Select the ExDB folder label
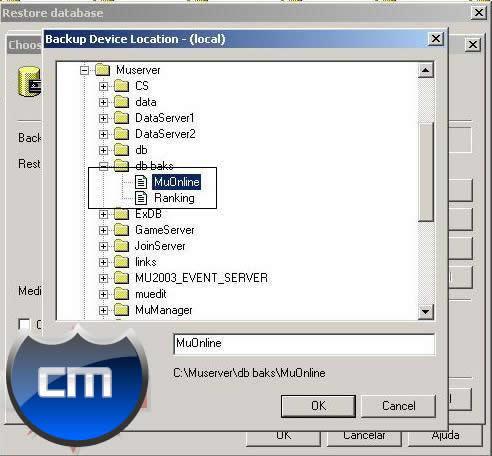This screenshot has width=492, height=456. (x=148, y=214)
